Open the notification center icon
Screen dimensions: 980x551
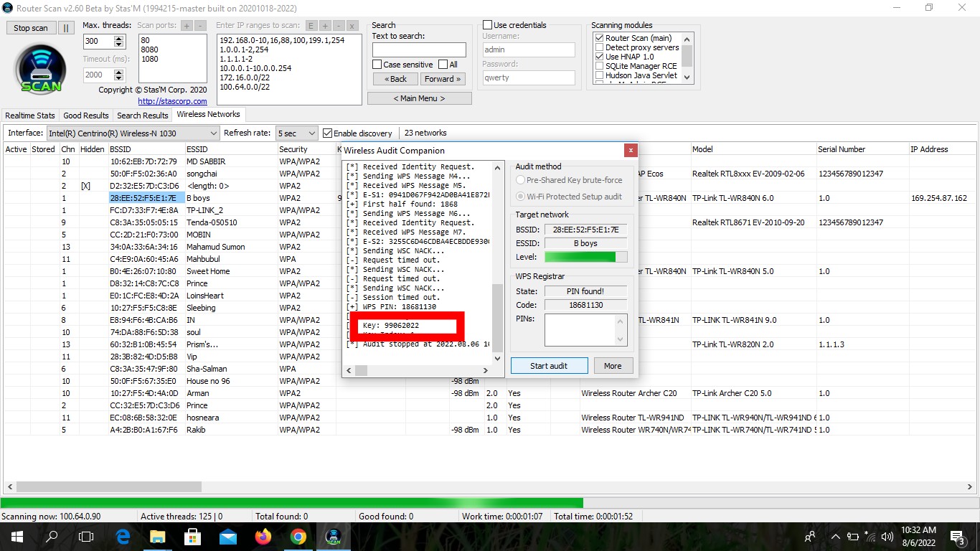[x=956, y=536]
